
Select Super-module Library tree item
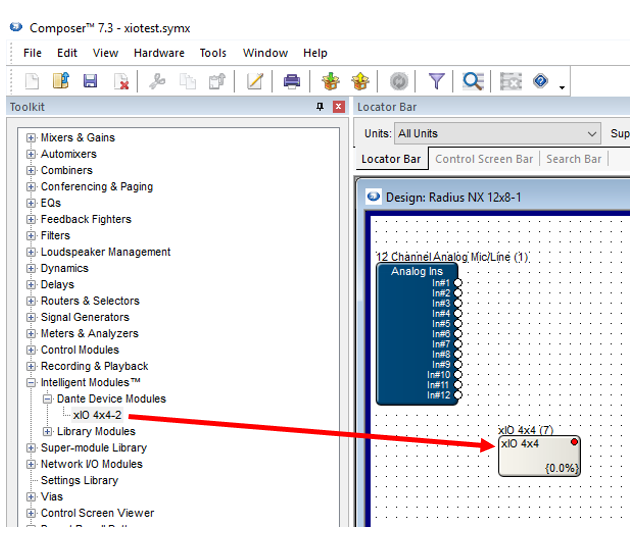point(94,448)
